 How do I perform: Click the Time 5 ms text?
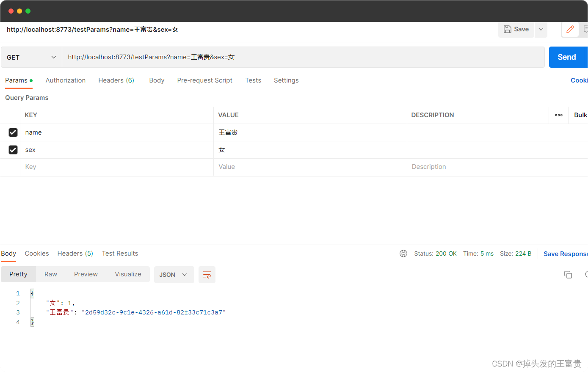click(x=478, y=254)
